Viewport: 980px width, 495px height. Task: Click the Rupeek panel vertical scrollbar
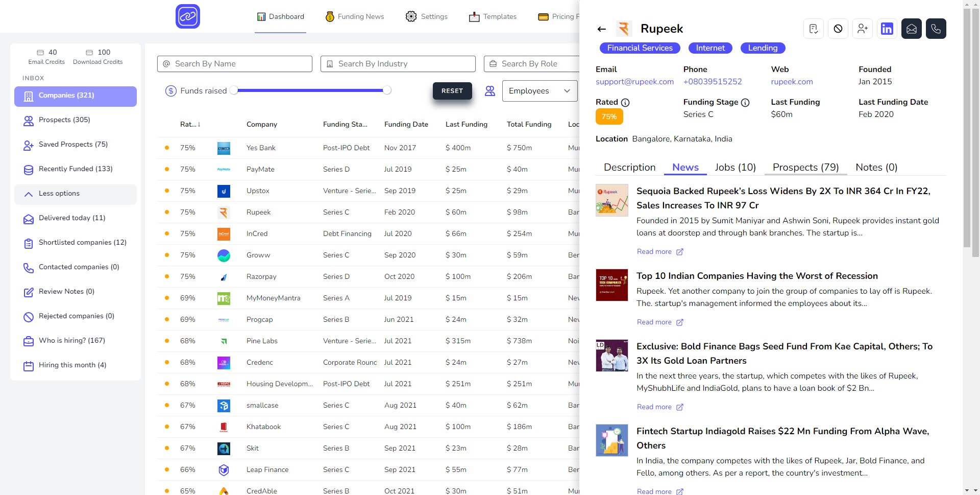point(967,128)
